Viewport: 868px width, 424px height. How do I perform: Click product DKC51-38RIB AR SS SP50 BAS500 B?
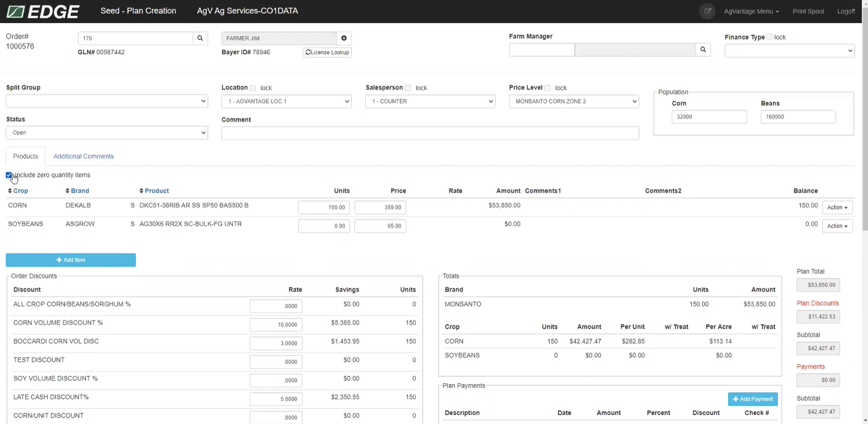click(x=194, y=205)
